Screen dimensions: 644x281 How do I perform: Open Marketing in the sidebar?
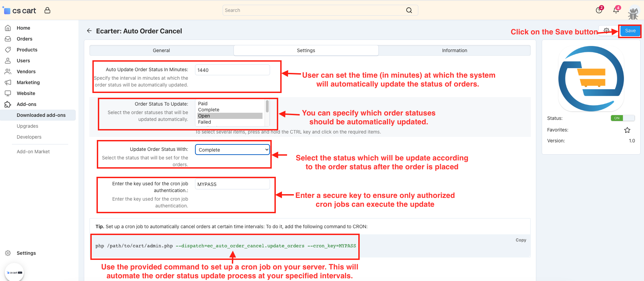(x=28, y=82)
